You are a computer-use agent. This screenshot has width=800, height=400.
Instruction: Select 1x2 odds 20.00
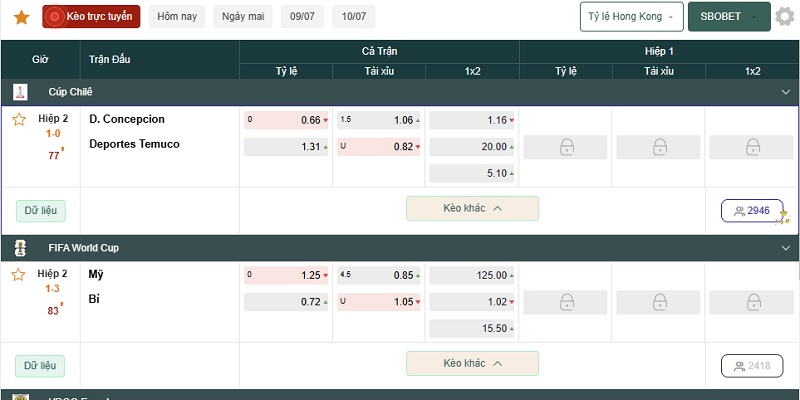coord(472,147)
